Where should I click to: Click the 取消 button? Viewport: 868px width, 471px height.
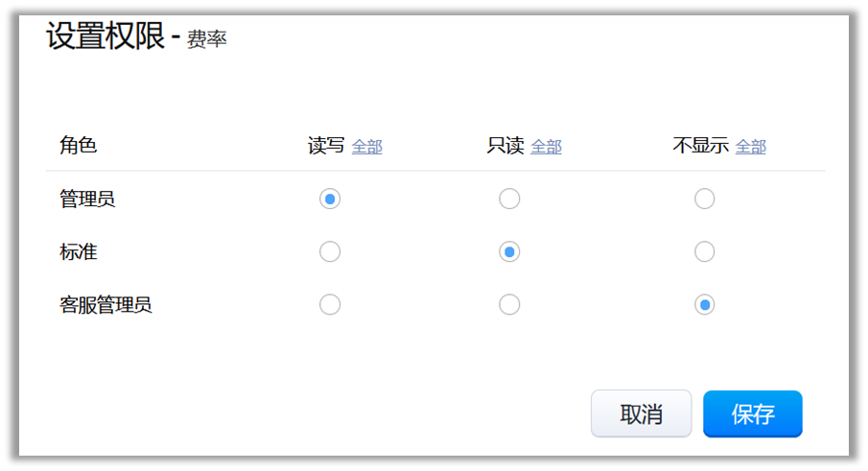click(641, 414)
